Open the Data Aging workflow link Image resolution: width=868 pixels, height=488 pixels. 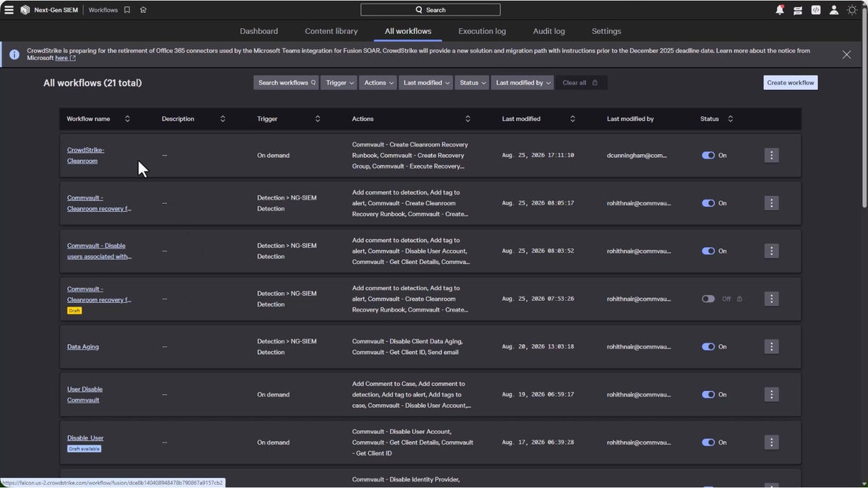(83, 347)
